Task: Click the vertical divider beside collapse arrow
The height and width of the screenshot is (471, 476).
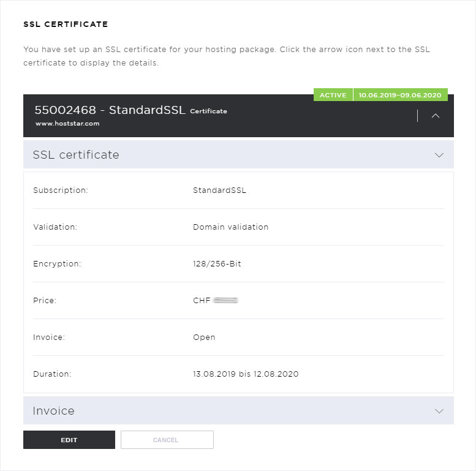Action: (x=418, y=116)
